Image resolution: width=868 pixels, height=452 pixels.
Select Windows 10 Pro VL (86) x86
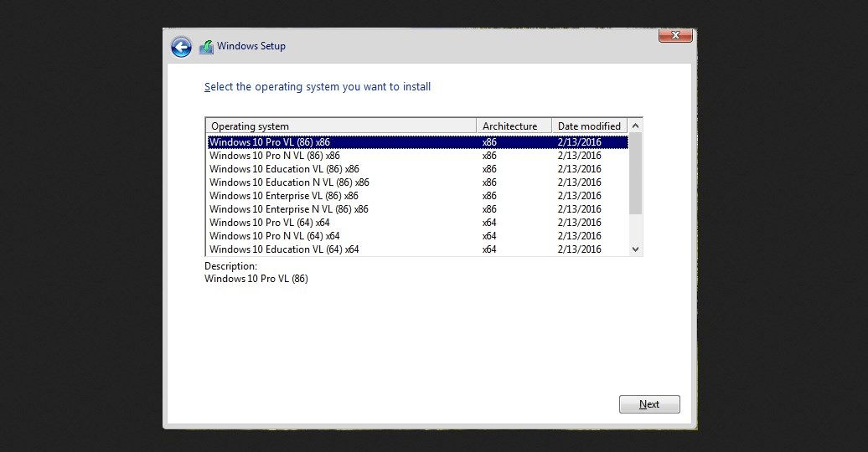[269, 142]
